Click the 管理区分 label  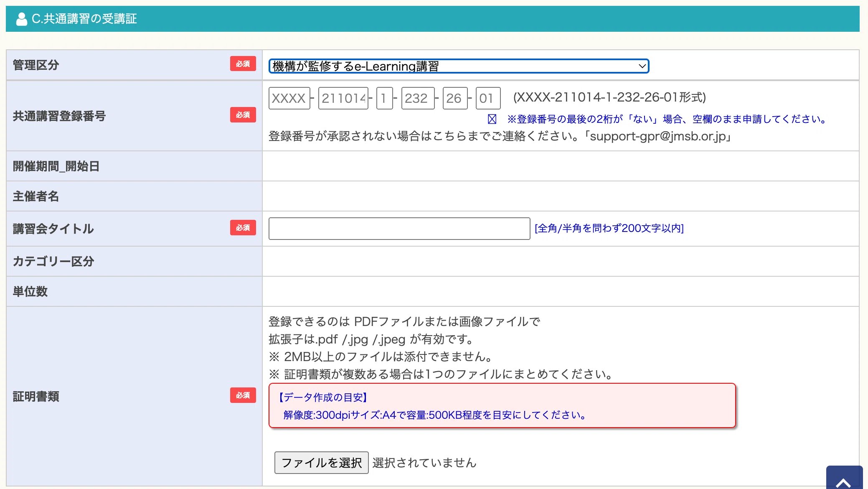coord(36,65)
